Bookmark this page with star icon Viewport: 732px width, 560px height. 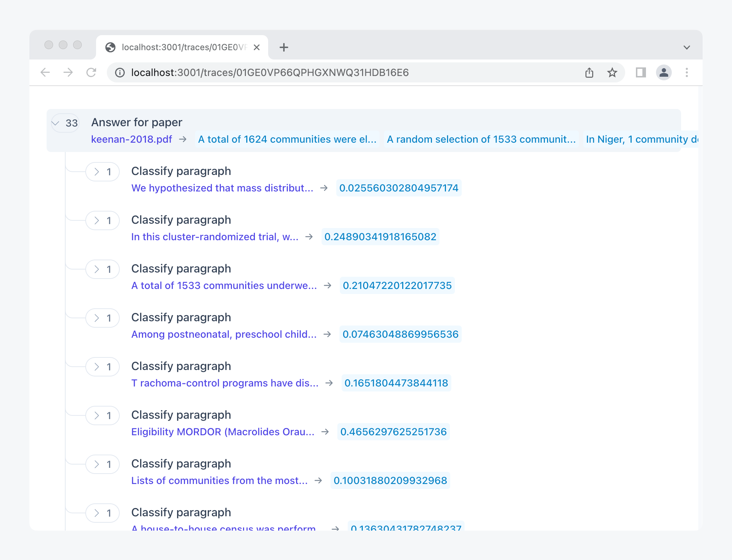(612, 72)
